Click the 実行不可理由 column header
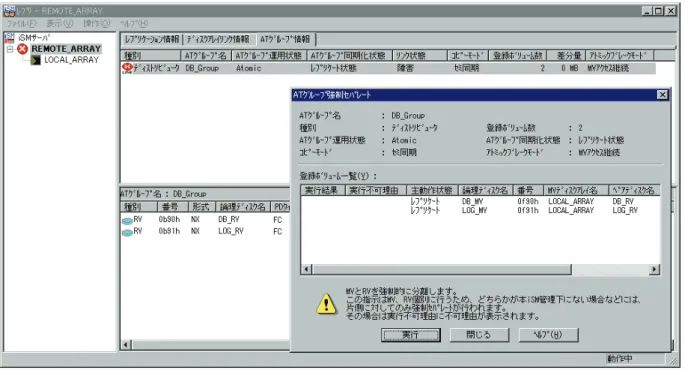This screenshot has height=370, width=685. (376, 190)
